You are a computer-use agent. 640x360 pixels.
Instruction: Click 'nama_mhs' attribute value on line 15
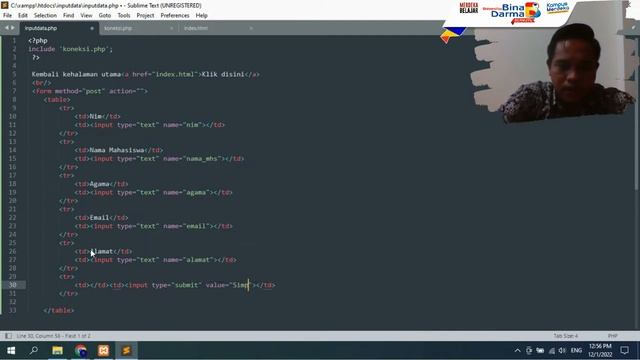(x=202, y=159)
